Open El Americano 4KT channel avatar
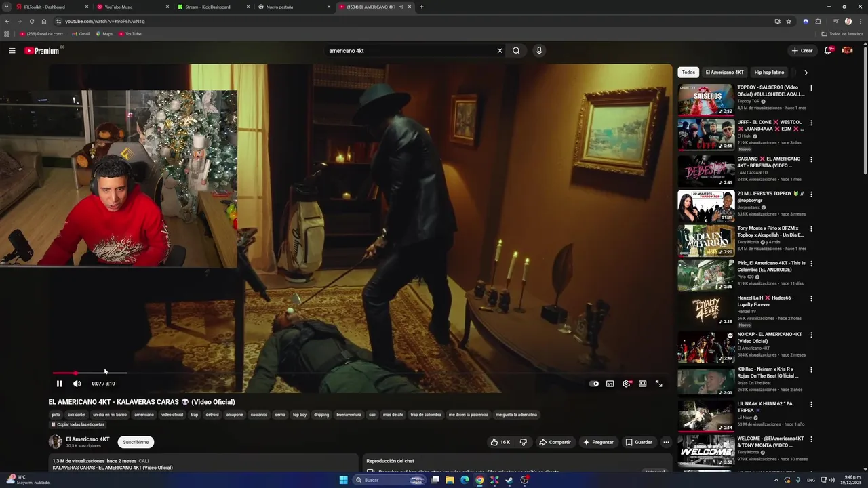Screen dimensions: 868x488 pos(55,442)
